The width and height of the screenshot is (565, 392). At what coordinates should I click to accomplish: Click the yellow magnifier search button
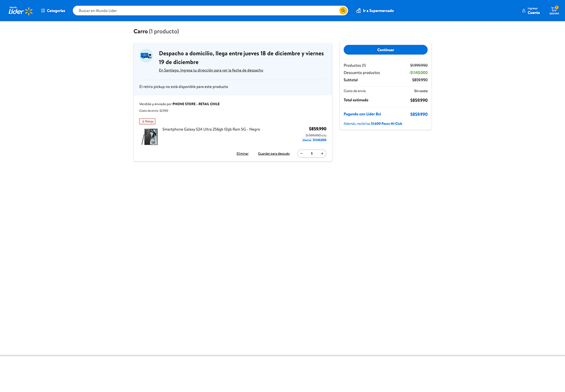343,11
